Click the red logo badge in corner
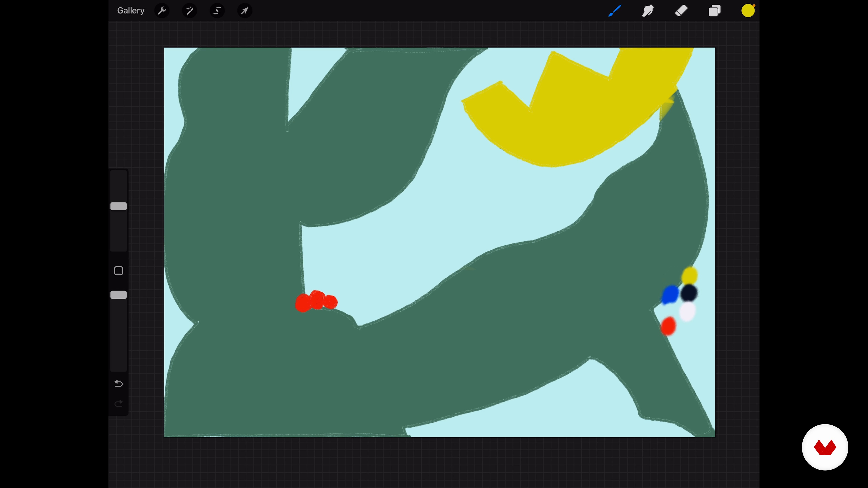 825,447
